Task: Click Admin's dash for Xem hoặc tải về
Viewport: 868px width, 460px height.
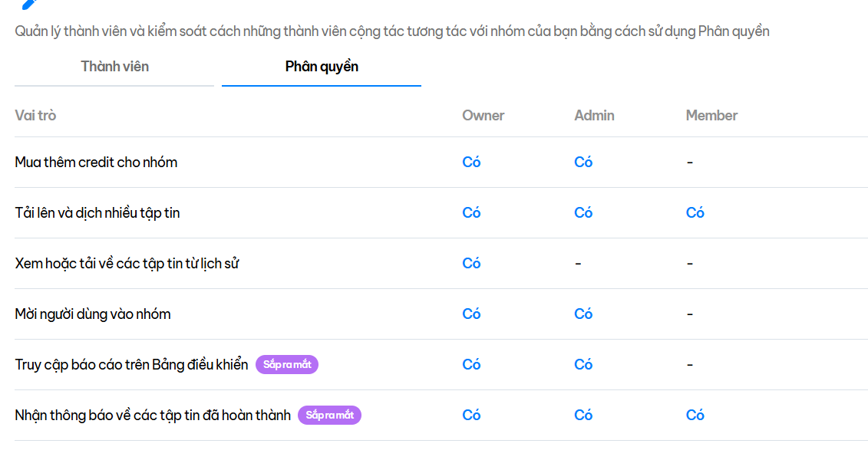Action: coord(578,263)
